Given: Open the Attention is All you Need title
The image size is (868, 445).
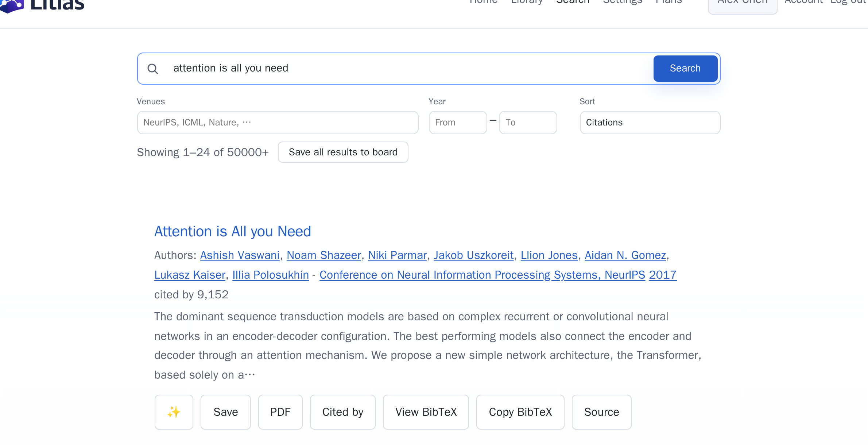Looking at the screenshot, I should (x=232, y=231).
